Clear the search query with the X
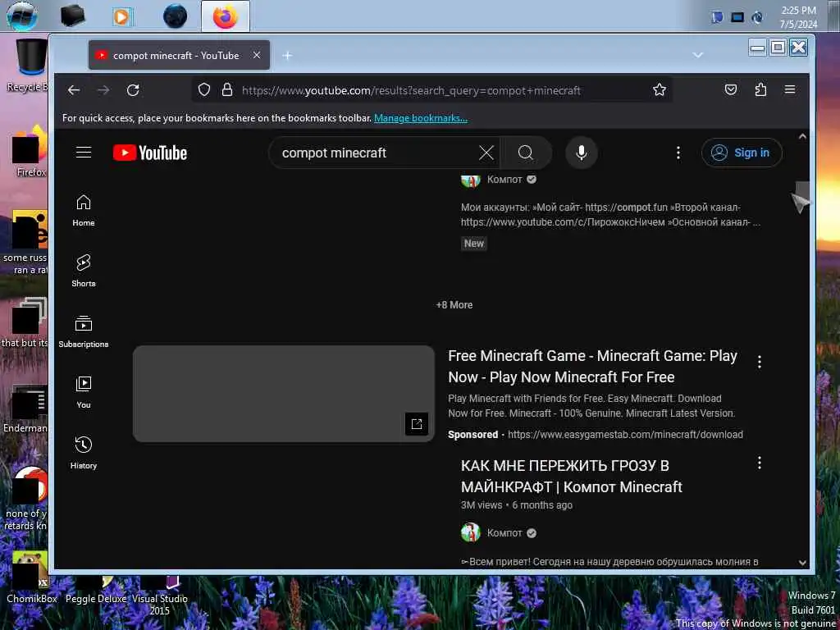This screenshot has width=840, height=630. pos(486,153)
